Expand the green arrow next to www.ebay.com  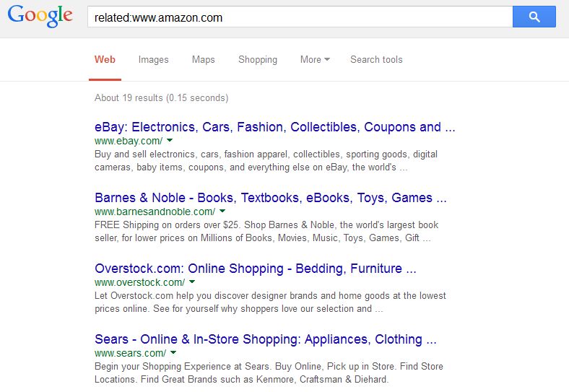[x=170, y=140]
